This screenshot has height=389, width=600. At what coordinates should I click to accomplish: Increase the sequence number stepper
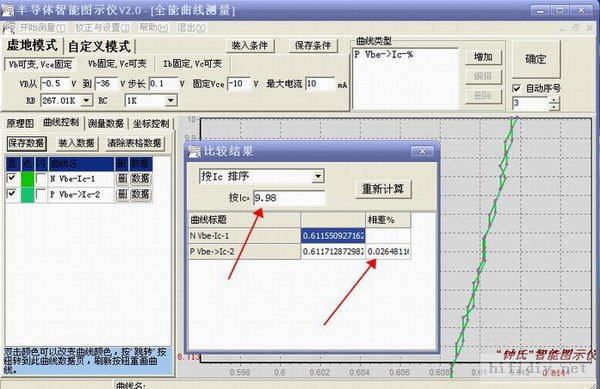pos(554,100)
